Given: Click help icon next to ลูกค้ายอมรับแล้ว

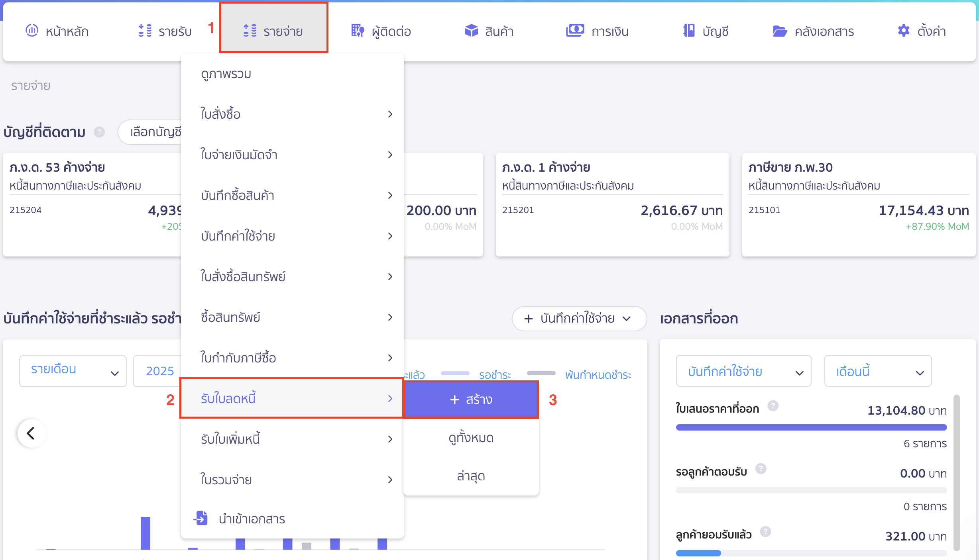Looking at the screenshot, I should (765, 532).
